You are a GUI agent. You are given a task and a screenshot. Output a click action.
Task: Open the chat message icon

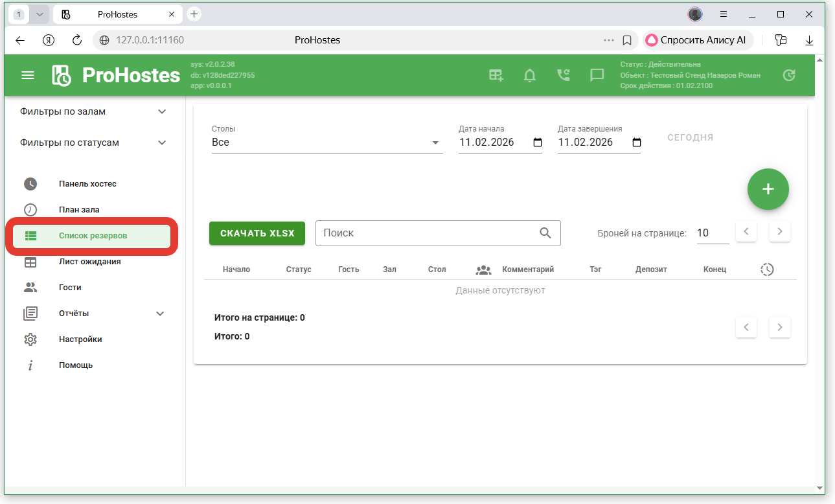[597, 75]
